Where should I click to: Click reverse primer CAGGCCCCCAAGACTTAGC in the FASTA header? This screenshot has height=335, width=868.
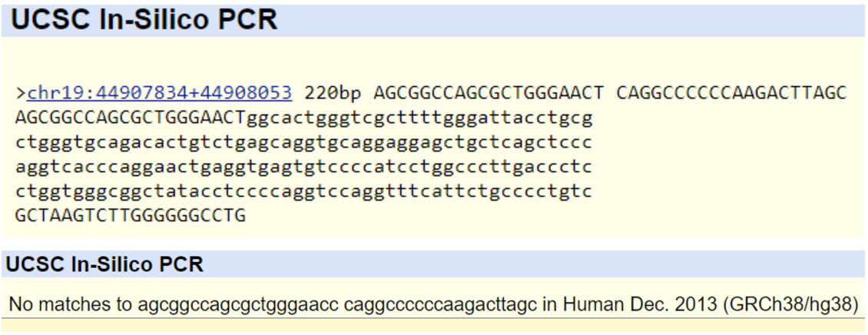(x=731, y=94)
